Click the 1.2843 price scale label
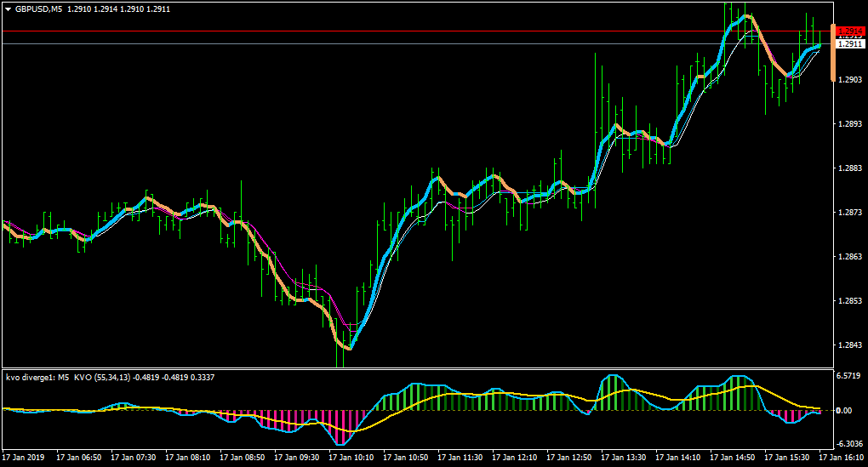Viewport: 868px width, 467px height. coord(850,345)
